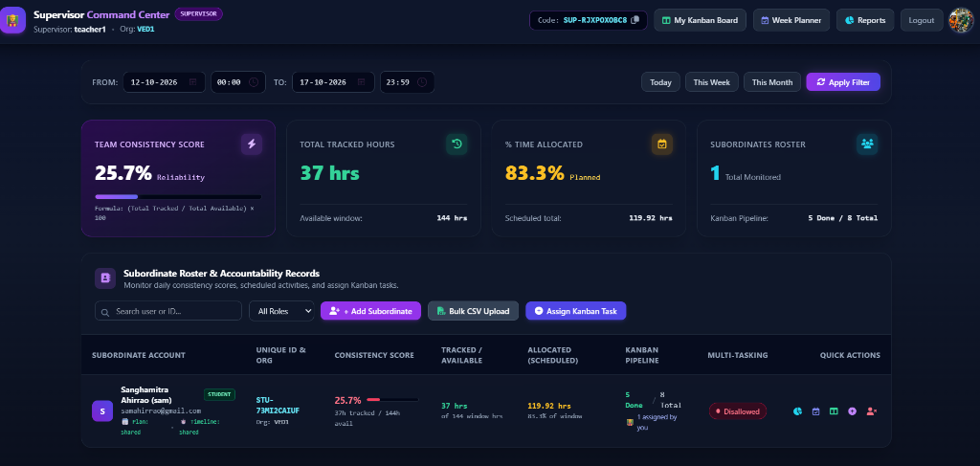Open calendar picker for FROM date
The width and height of the screenshot is (980, 466).
tap(193, 82)
